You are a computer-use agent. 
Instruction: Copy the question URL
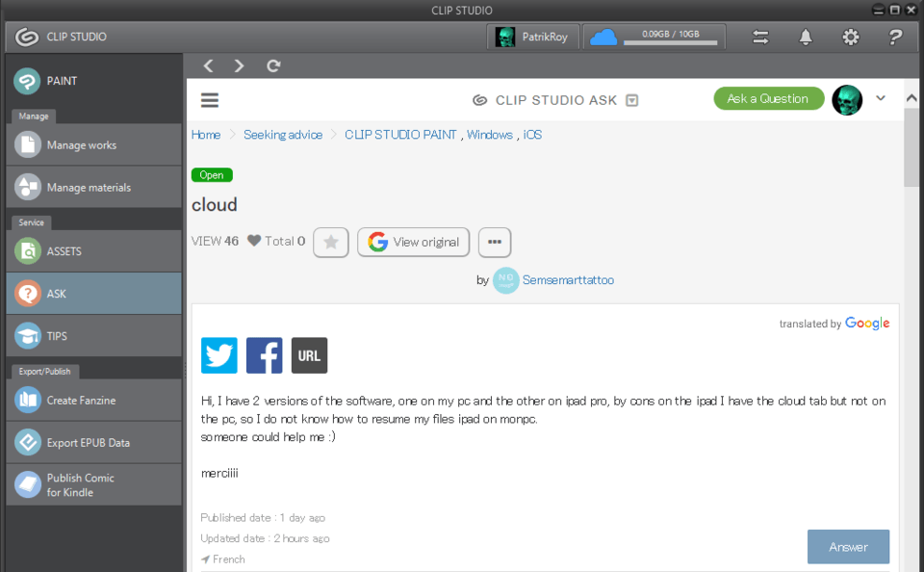309,355
